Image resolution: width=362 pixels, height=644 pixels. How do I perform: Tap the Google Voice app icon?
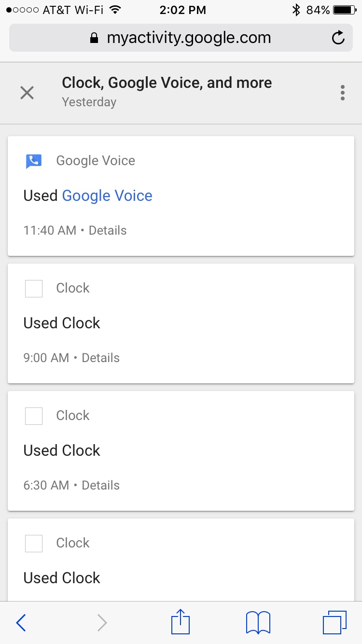click(34, 161)
